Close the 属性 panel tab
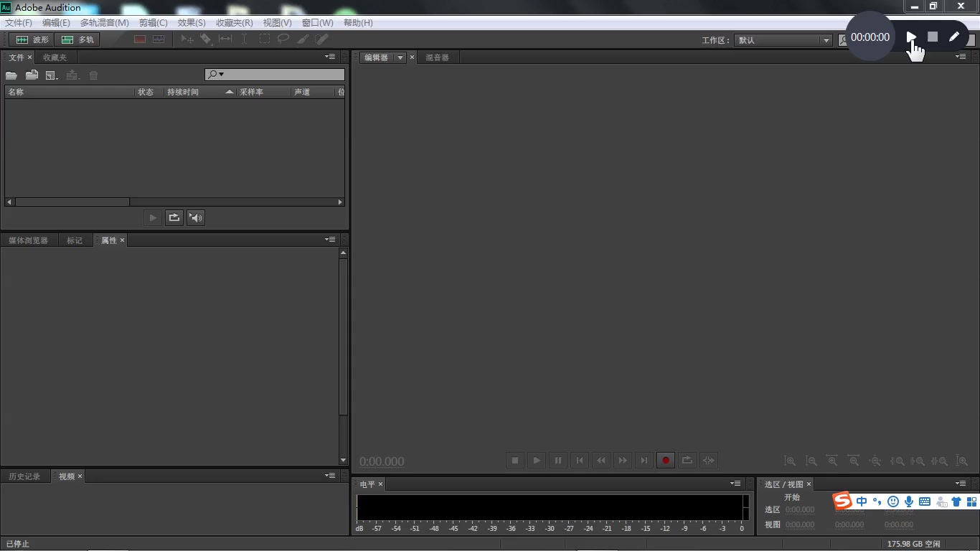This screenshot has width=980, height=551. point(122,240)
